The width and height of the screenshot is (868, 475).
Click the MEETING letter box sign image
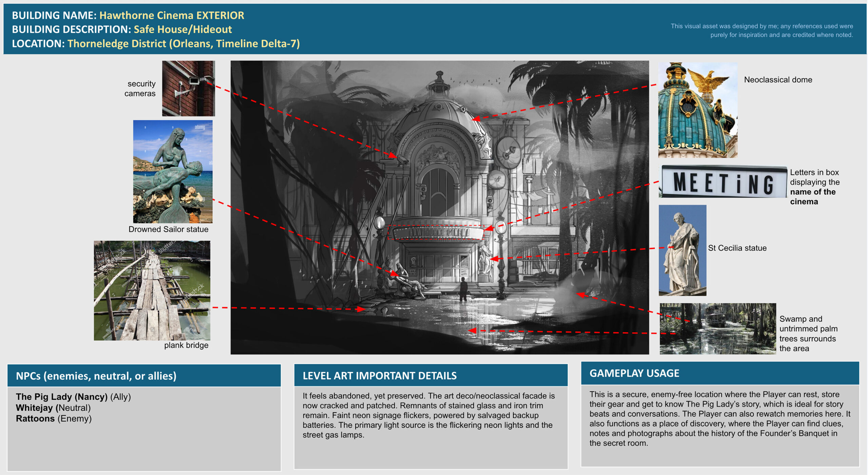pos(723,182)
